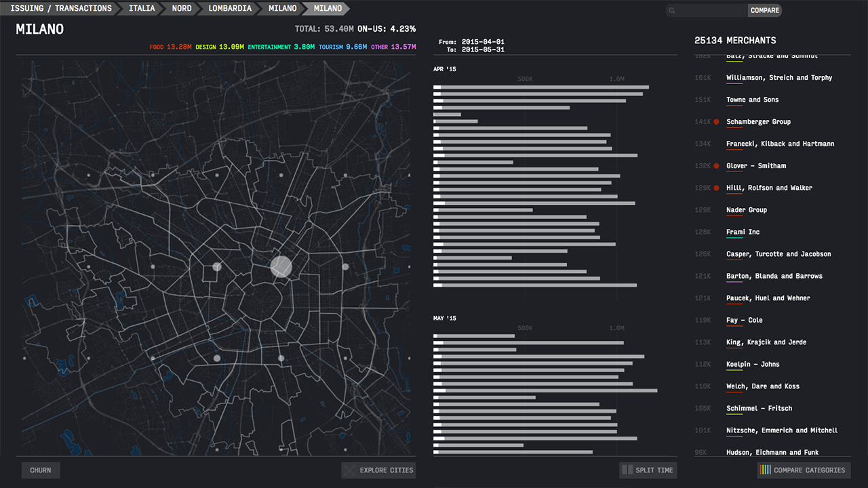Viewport: 868px width, 488px height.
Task: Open COMPARE CATEGORIES
Action: coord(804,470)
